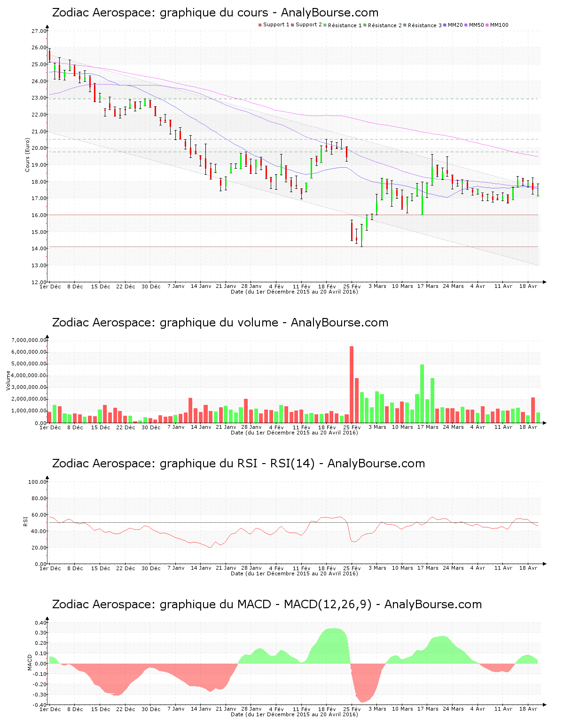Click the 'Volume' vertical axis label
Screen dimensions: 564x728
tap(8, 380)
